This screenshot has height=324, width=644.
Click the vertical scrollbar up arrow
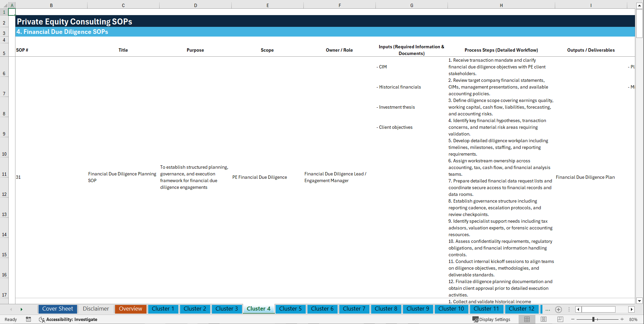click(639, 5)
